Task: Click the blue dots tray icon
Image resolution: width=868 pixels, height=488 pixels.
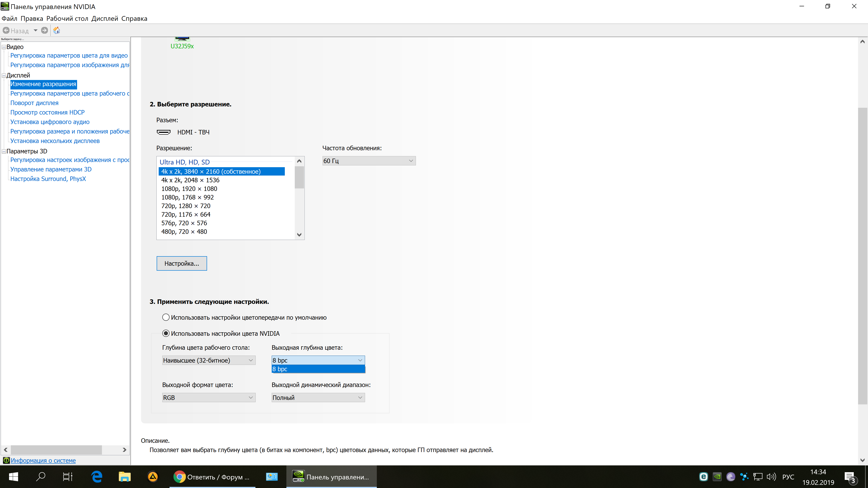Action: pyautogui.click(x=744, y=477)
